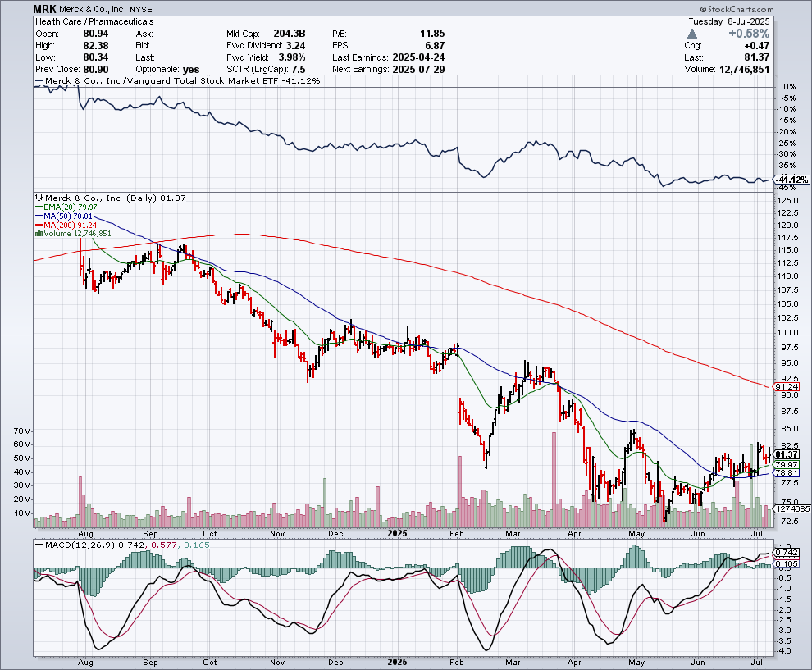
Task: Click the MA(200) 91.24 legend text
Action: [70, 226]
